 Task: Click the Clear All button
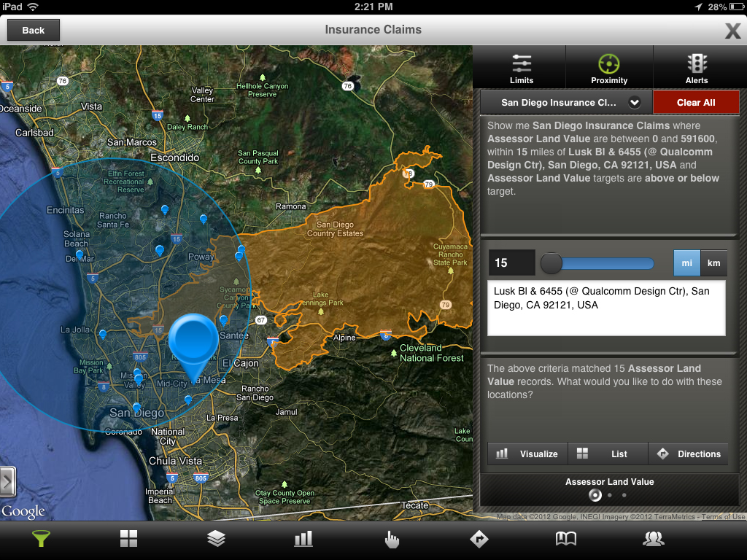click(x=696, y=102)
